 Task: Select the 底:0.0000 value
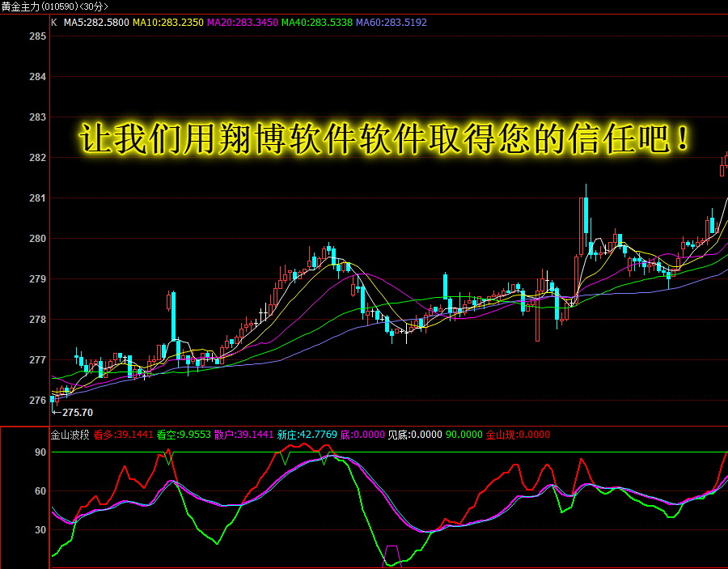click(362, 435)
